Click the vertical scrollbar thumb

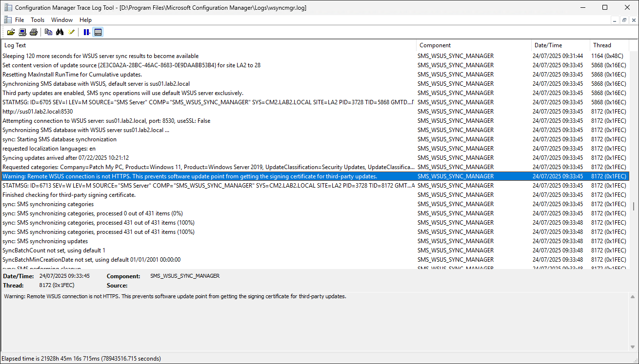pyautogui.click(x=633, y=207)
